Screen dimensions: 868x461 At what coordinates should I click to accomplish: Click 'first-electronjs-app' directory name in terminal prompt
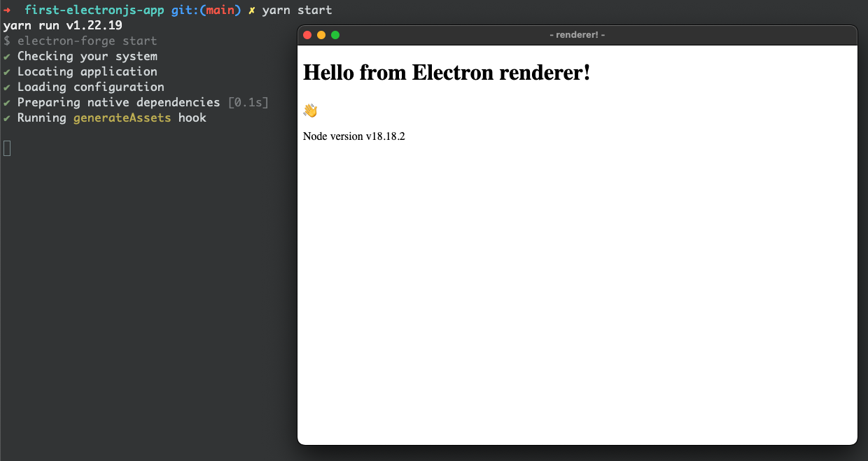(x=94, y=10)
